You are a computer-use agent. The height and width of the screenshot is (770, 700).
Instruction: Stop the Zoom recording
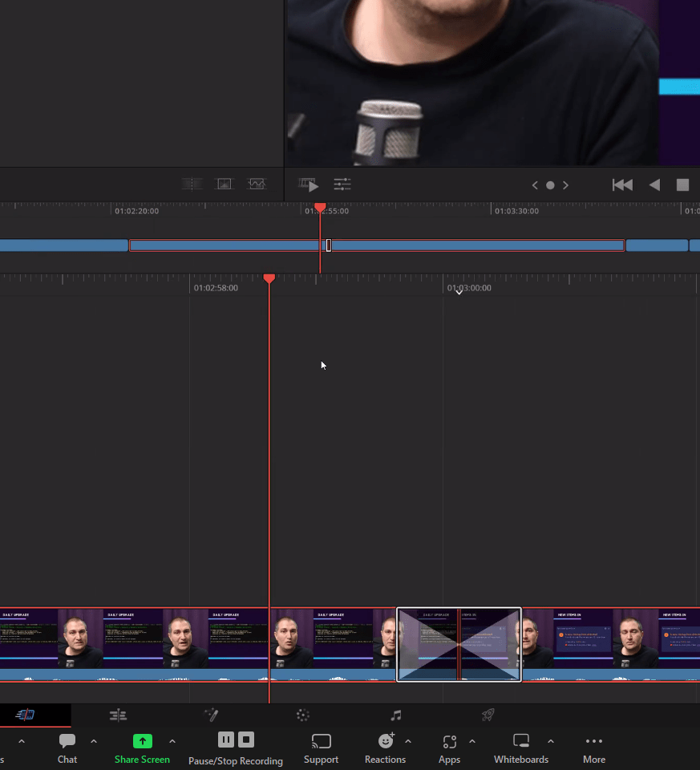pyautogui.click(x=246, y=740)
